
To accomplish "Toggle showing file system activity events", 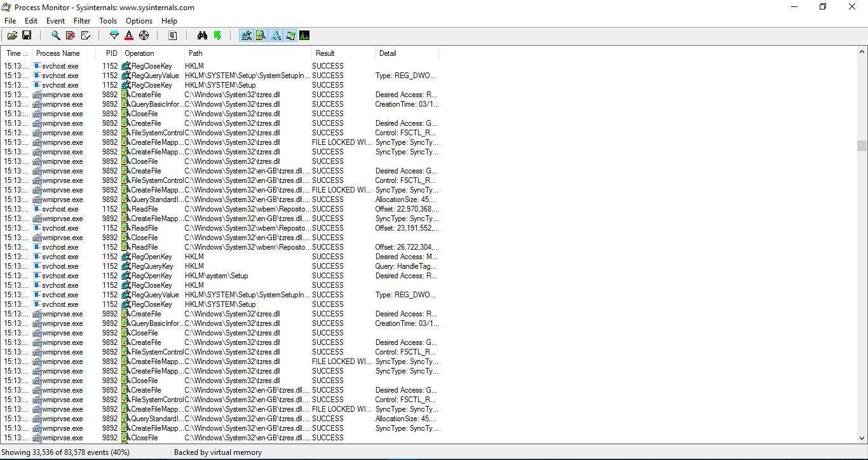I will coord(261,35).
